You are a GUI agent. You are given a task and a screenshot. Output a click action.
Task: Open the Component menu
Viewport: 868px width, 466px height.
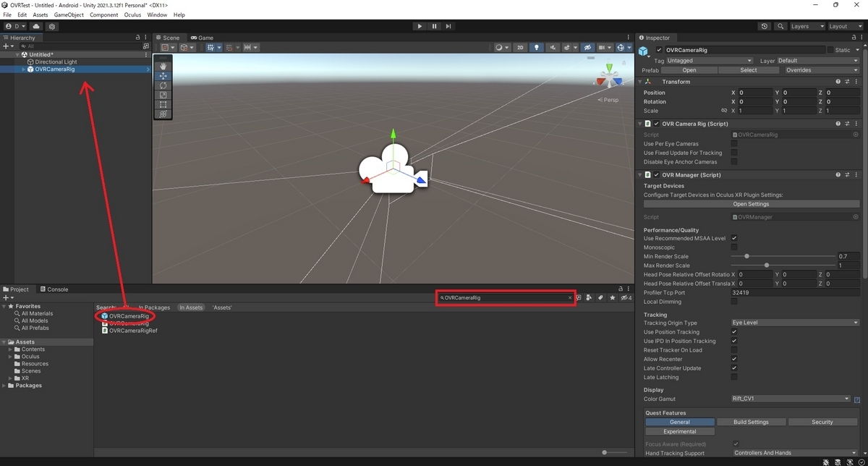(x=104, y=14)
